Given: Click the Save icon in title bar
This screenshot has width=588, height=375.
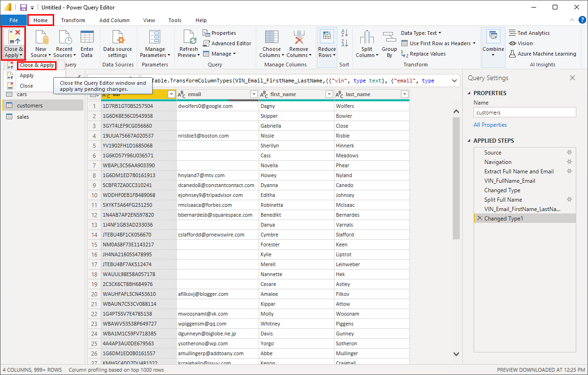Looking at the screenshot, I should pos(23,8).
